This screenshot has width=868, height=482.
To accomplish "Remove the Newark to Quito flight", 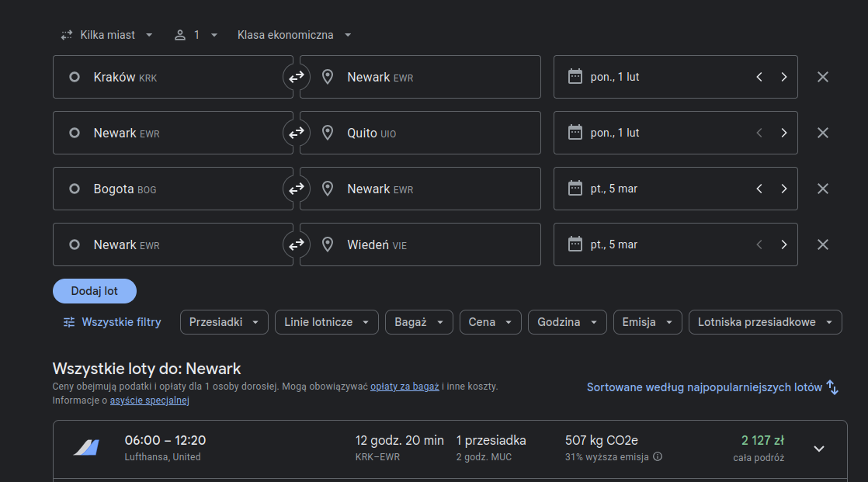I will (x=823, y=133).
